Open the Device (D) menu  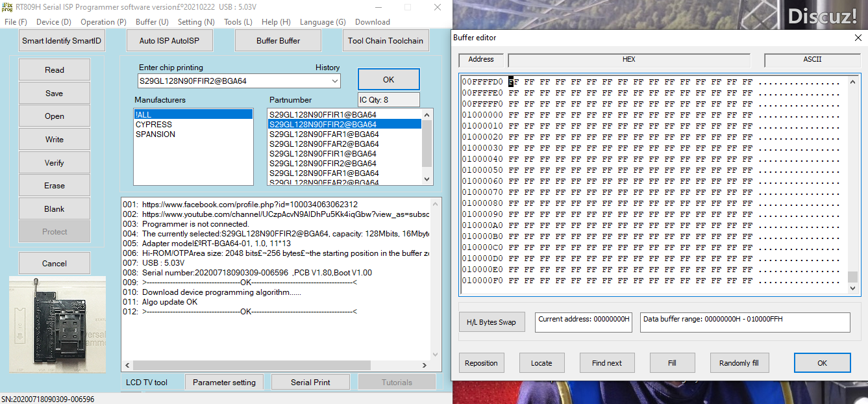point(53,21)
